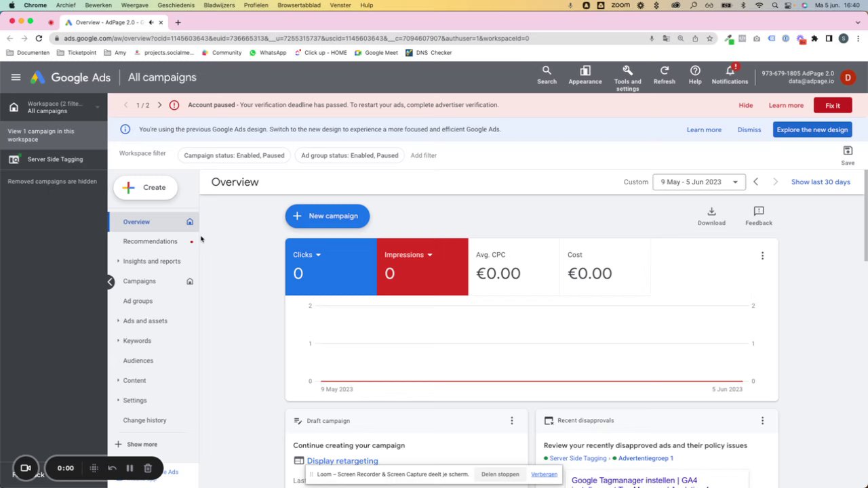Open WhatsApp bookmark in bookmarks bar

point(268,53)
